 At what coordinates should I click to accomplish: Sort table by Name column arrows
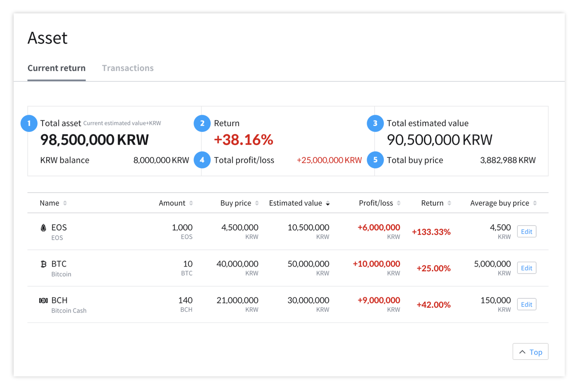pyautogui.click(x=65, y=203)
